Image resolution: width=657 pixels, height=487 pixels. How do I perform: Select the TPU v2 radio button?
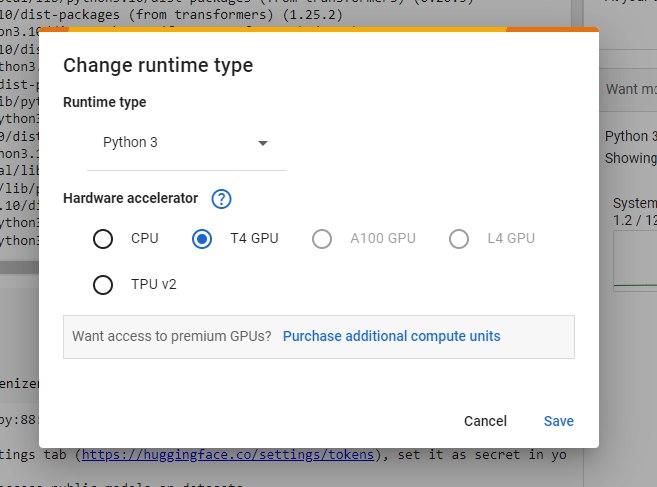103,285
